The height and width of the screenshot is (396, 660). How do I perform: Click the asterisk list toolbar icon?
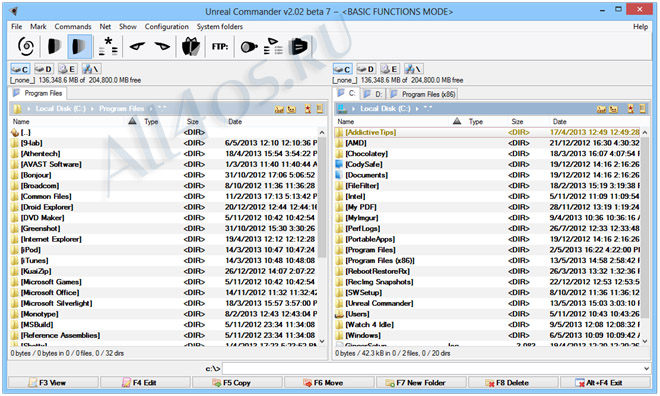pos(109,46)
